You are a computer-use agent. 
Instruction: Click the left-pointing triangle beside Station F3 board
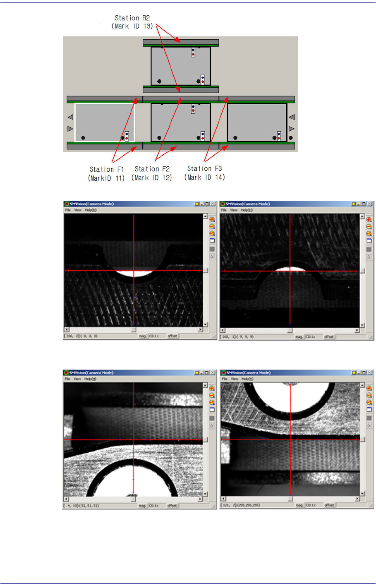(292, 117)
